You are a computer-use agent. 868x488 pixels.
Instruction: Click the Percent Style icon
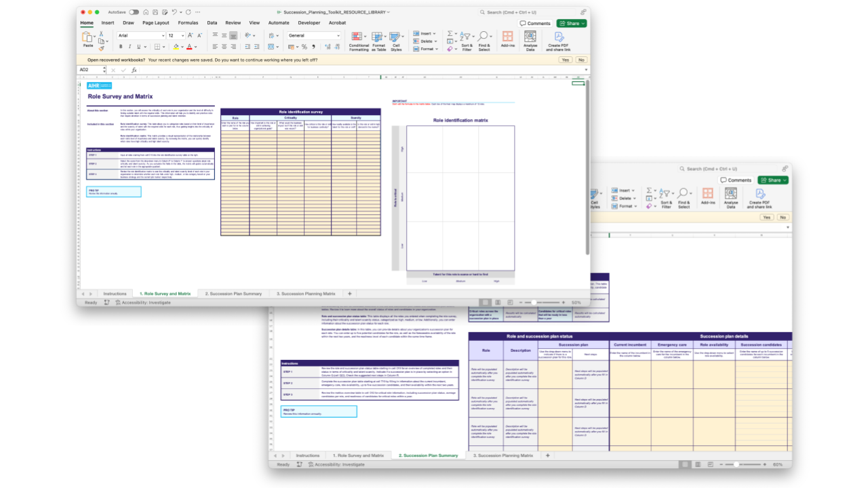click(304, 47)
